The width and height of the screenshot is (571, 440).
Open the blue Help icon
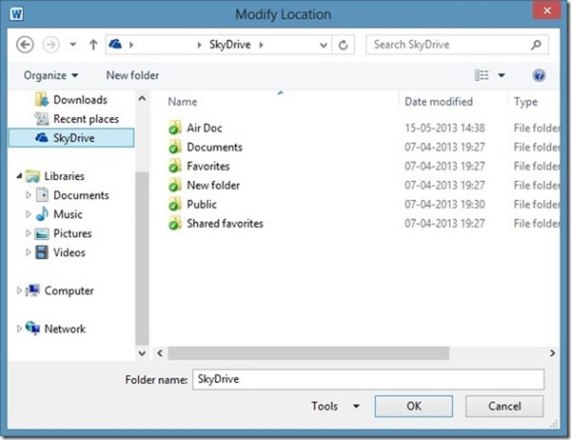tap(539, 75)
